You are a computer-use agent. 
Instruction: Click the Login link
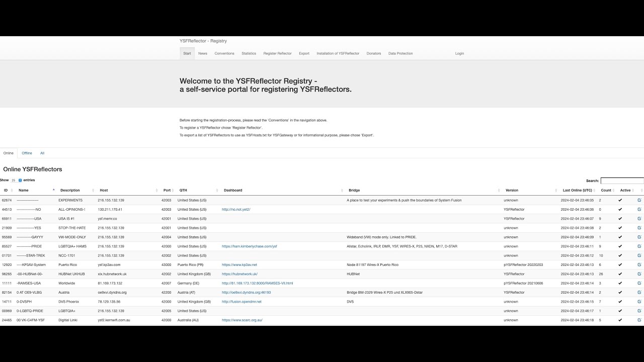click(x=459, y=53)
